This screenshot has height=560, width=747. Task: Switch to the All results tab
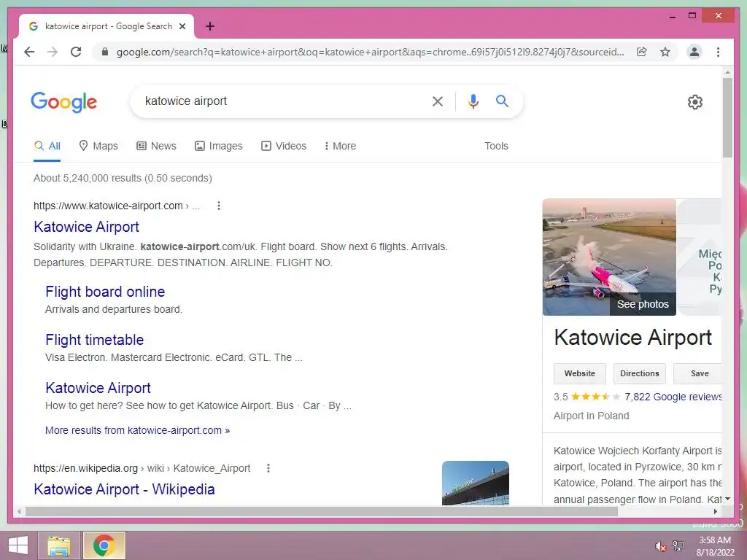(47, 146)
